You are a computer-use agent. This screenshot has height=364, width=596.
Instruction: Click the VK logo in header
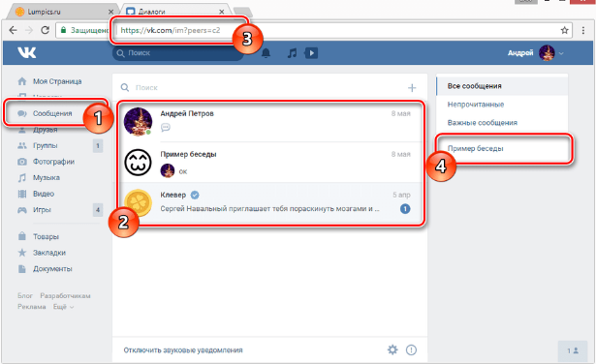(27, 52)
